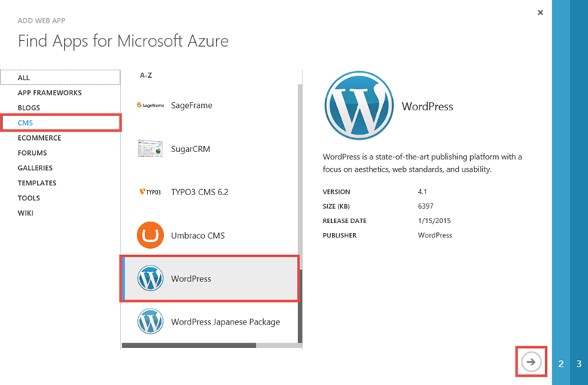Click the publisher value WordPress

[435, 235]
